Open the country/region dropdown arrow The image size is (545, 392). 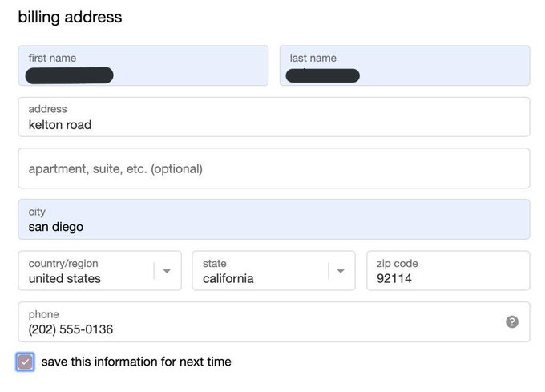[167, 271]
